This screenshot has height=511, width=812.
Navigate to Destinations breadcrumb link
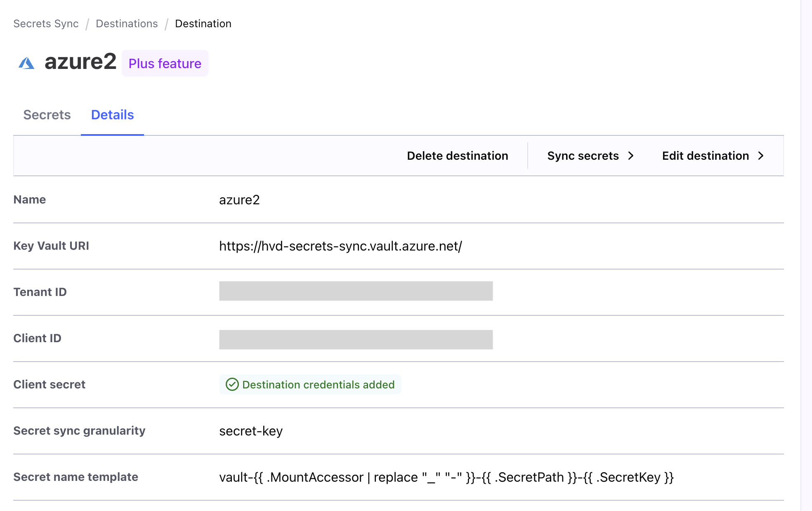coord(127,24)
